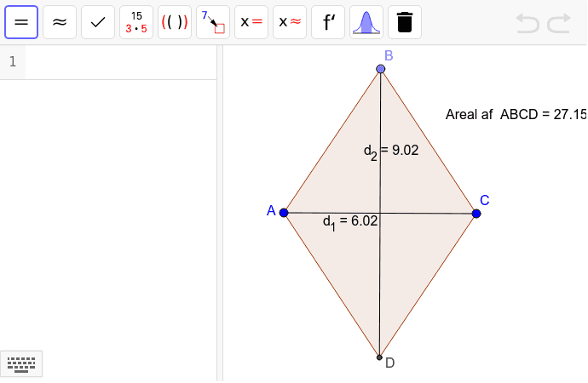Viewport: 588px width, 383px height.
Task: Select the Evaluate (=) CAS tool
Action: click(x=21, y=22)
